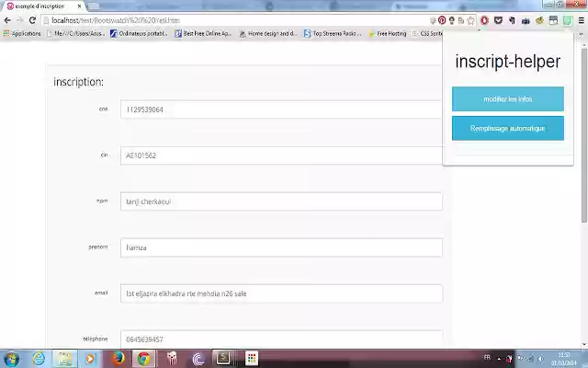The image size is (588, 368).
Task: Click the browser forward arrow
Action: [x=19, y=20]
